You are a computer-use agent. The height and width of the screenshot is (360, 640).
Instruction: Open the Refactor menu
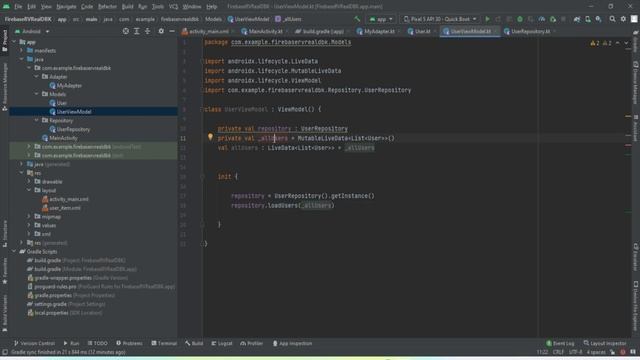pyautogui.click(x=107, y=7)
